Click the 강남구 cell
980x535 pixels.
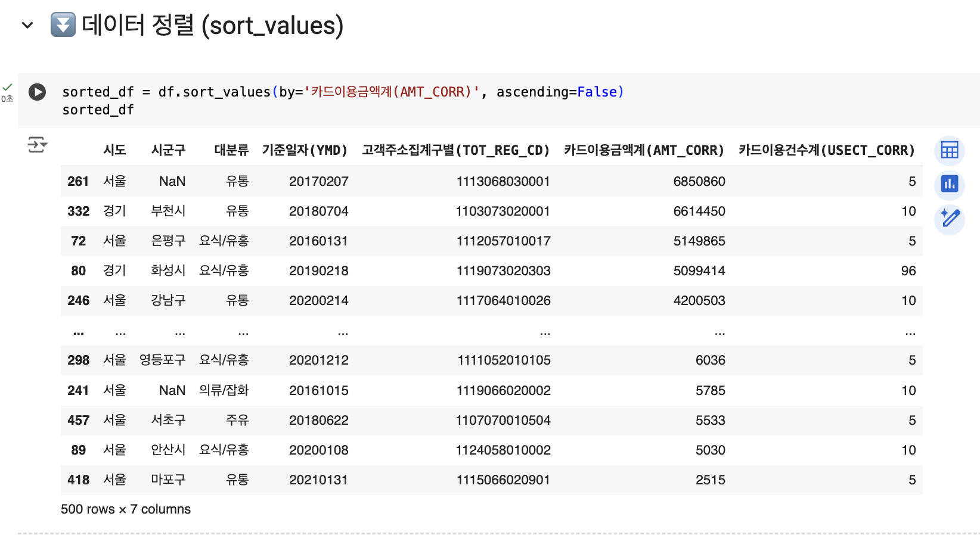click(168, 300)
